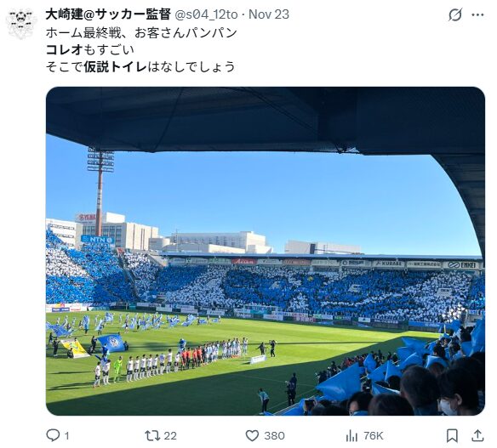Open post via ホーム最終戦 text line

[141, 32]
